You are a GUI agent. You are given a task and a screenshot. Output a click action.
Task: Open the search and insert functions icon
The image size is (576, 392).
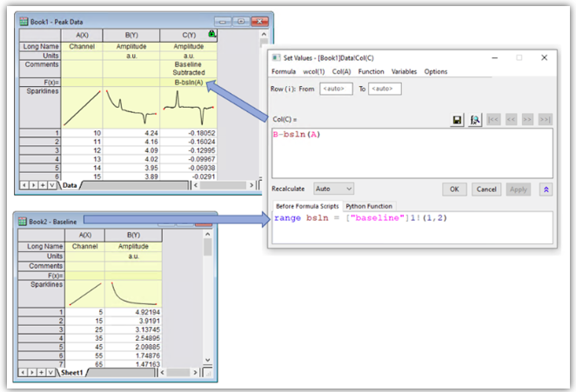475,120
